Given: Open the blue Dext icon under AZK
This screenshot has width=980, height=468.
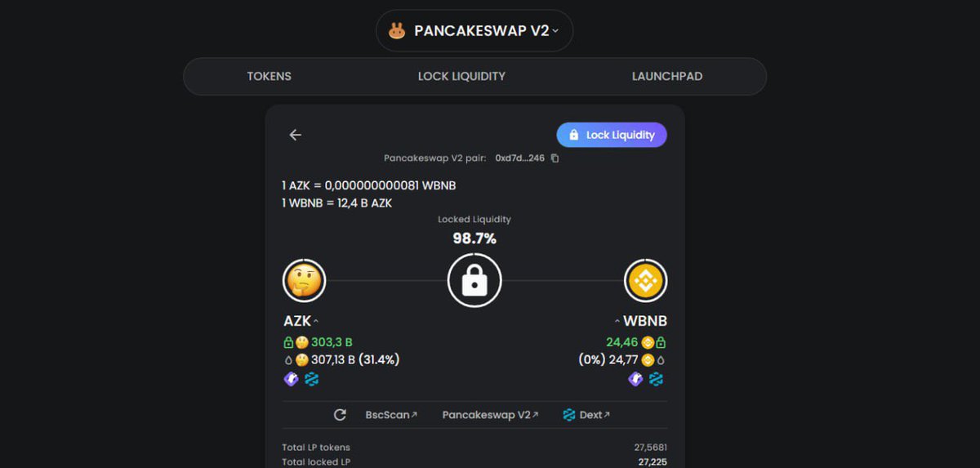Looking at the screenshot, I should tap(311, 379).
